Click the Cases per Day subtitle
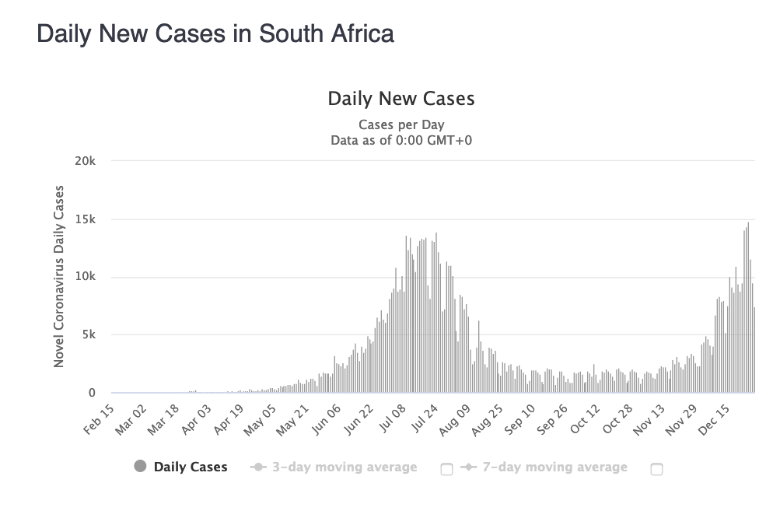Viewport: 773px width, 532px height. click(x=401, y=124)
